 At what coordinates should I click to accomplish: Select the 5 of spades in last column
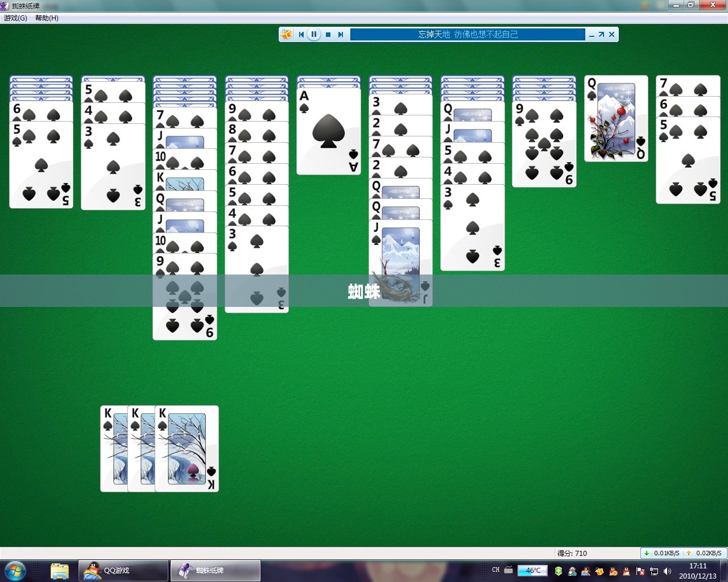(688, 160)
